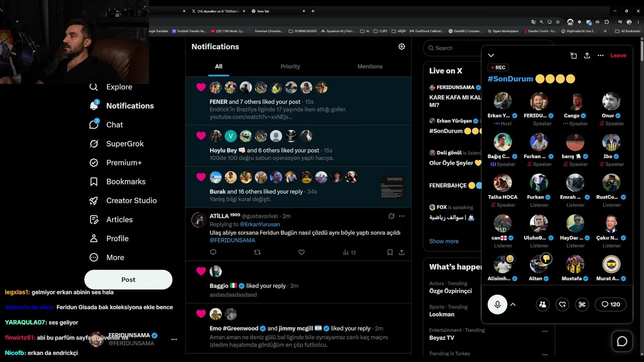Click in the Search field

452,48
